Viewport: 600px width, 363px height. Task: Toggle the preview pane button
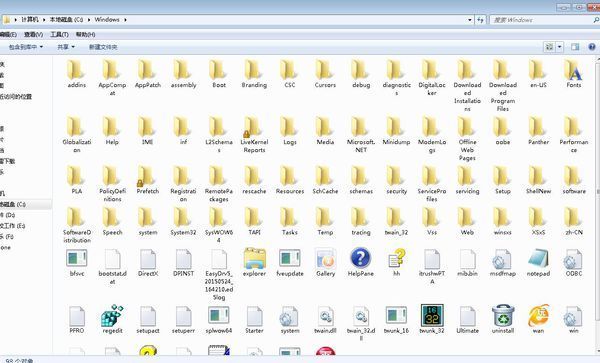pyautogui.click(x=575, y=47)
